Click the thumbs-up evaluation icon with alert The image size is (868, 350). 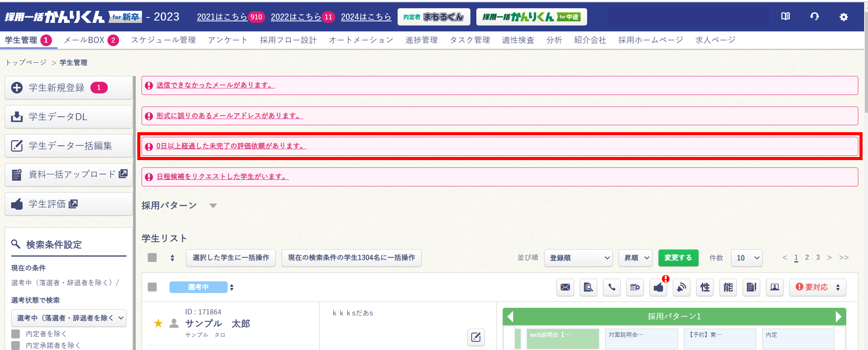point(658,287)
